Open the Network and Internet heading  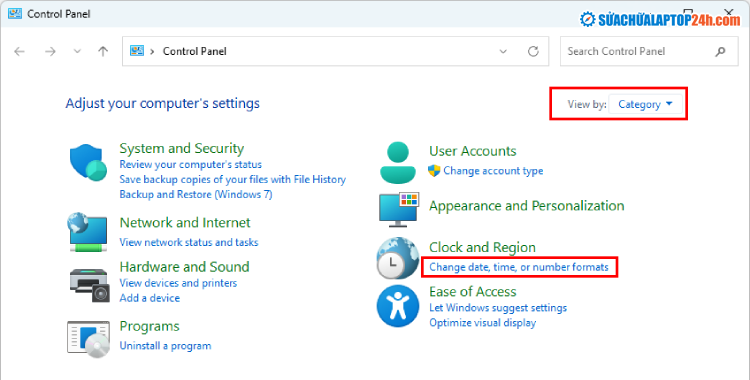coord(185,223)
